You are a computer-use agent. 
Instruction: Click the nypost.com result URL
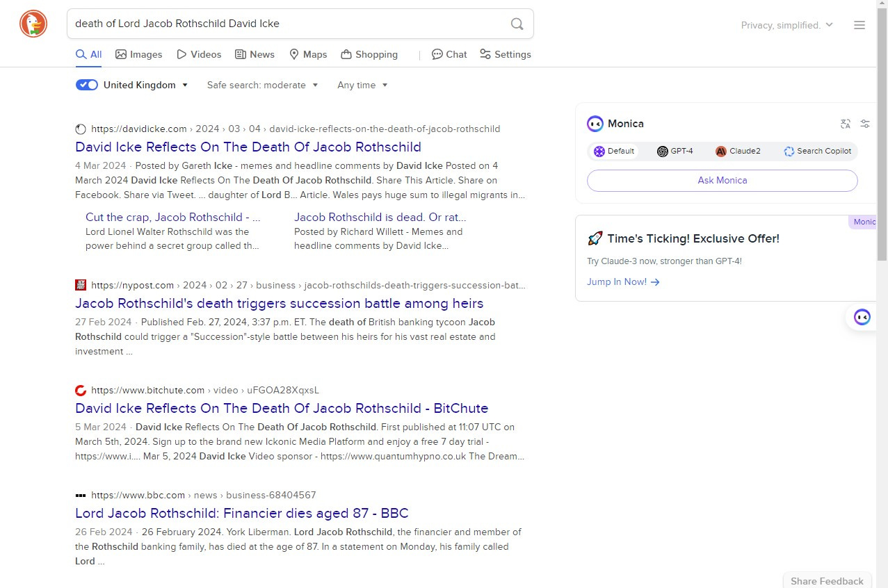(308, 285)
